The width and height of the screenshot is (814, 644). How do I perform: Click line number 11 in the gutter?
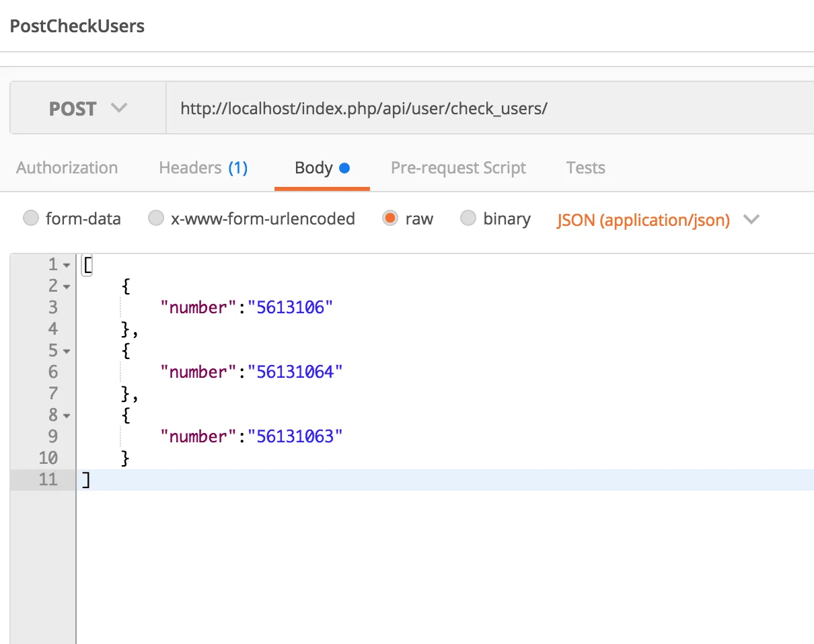coord(48,480)
